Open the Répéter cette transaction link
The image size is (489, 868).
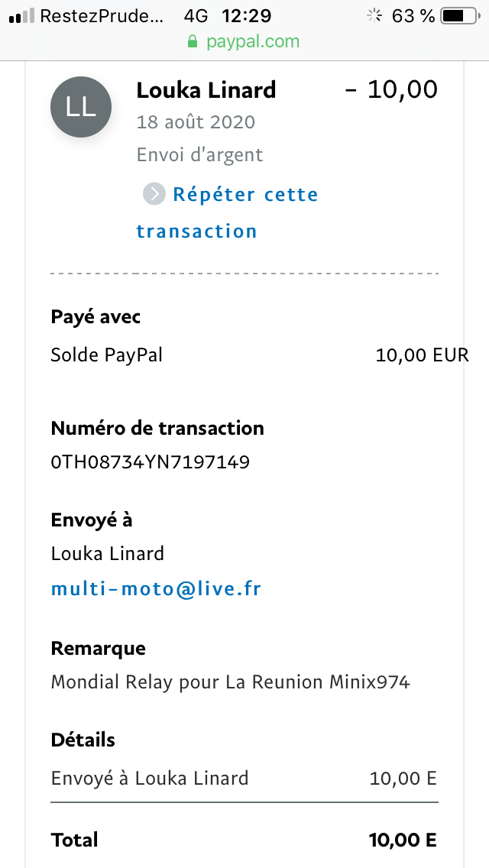pos(228,212)
